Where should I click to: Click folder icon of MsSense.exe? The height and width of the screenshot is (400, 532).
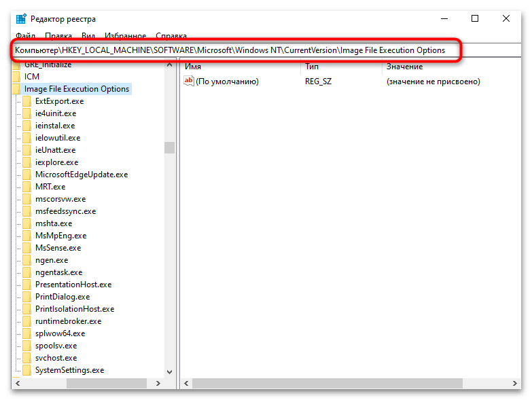[26, 247]
